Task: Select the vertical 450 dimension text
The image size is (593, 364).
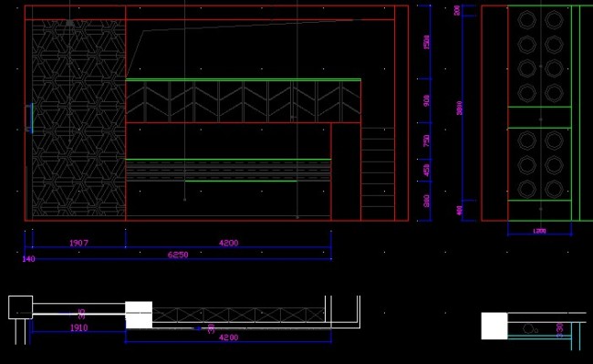Action: [427, 170]
